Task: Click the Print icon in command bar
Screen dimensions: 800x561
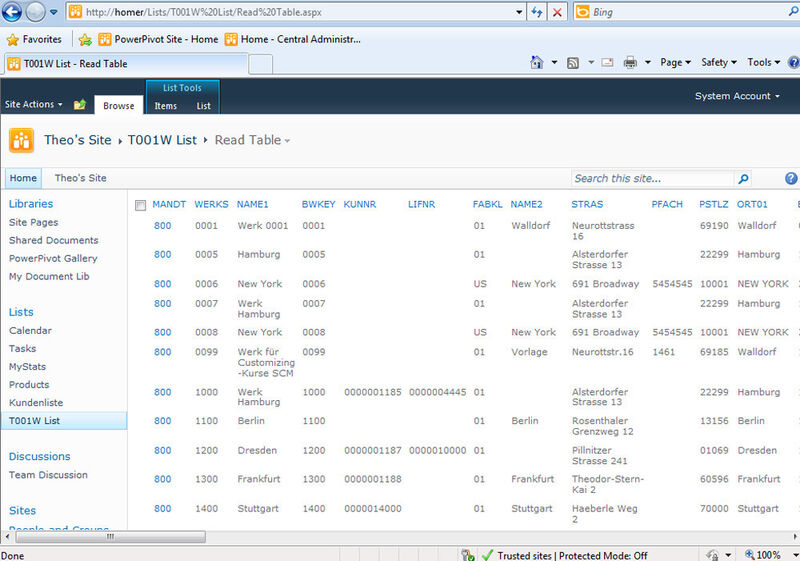Action: [x=630, y=63]
